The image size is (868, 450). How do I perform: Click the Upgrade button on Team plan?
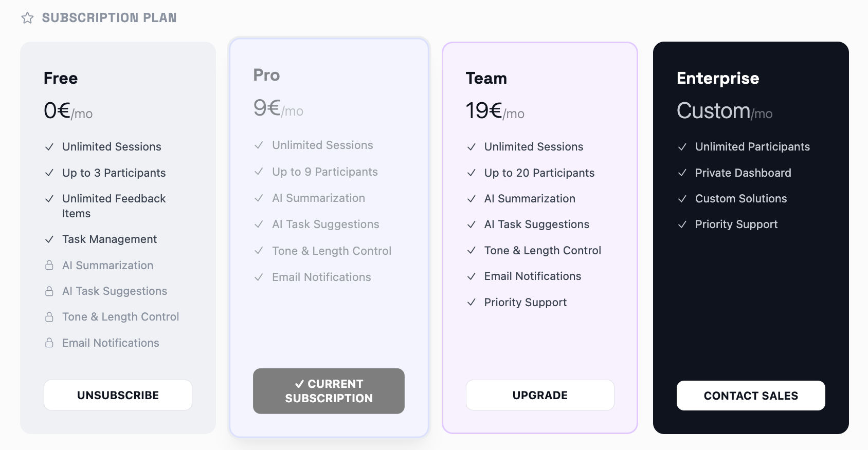pos(540,395)
